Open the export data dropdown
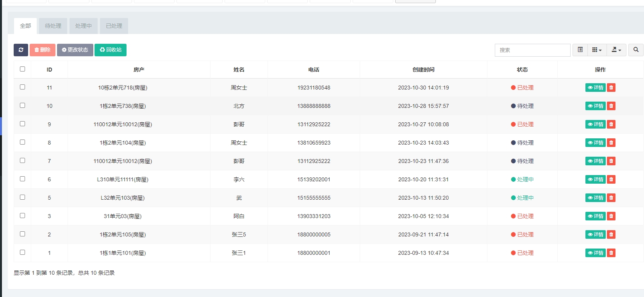The width and height of the screenshot is (644, 297). click(x=616, y=50)
